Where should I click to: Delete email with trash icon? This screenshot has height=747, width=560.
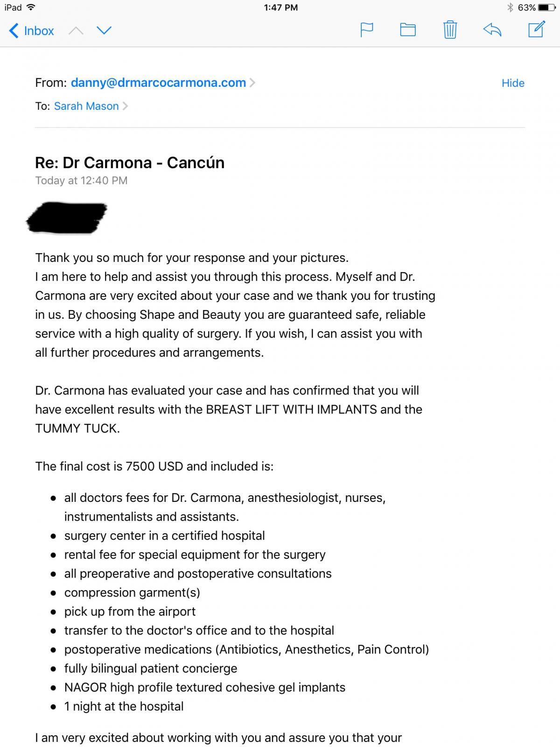(x=450, y=29)
